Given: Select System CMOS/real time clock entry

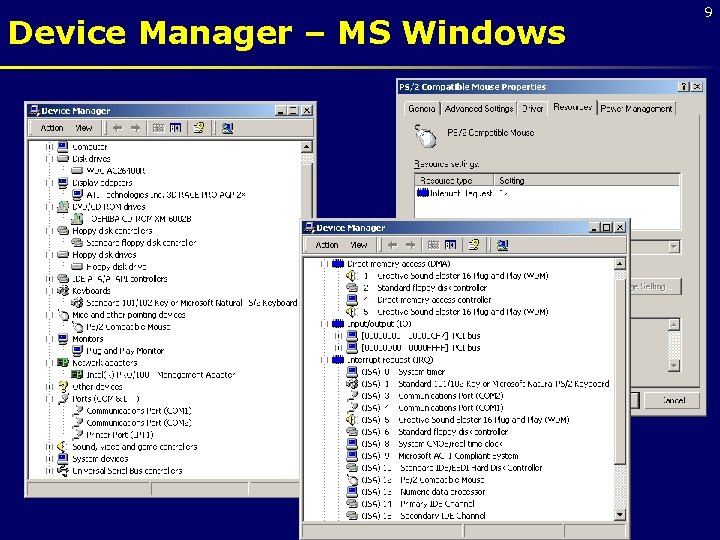Looking at the screenshot, I should (x=450, y=444).
